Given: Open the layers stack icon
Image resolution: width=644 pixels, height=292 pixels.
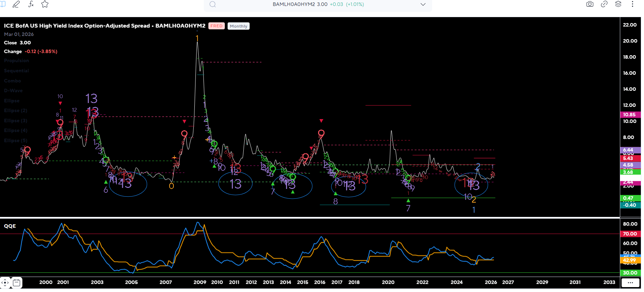Looking at the screenshot, I should click(x=618, y=4).
